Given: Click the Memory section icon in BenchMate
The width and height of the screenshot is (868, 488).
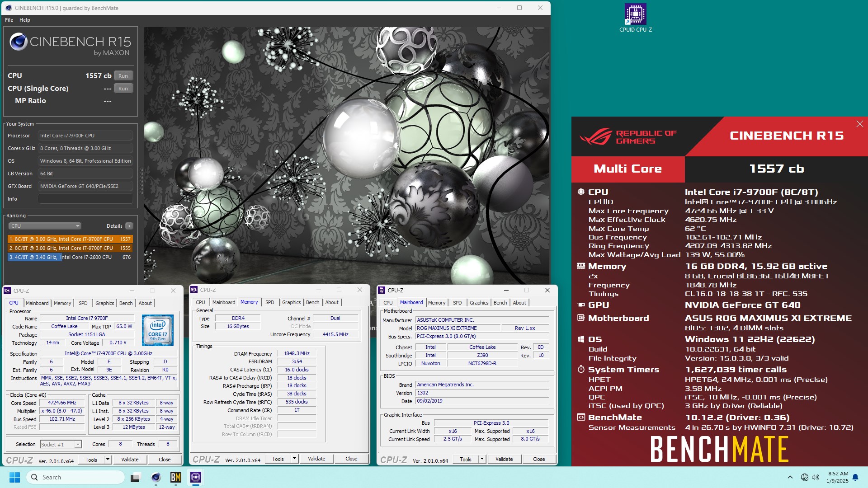Looking at the screenshot, I should (x=581, y=266).
